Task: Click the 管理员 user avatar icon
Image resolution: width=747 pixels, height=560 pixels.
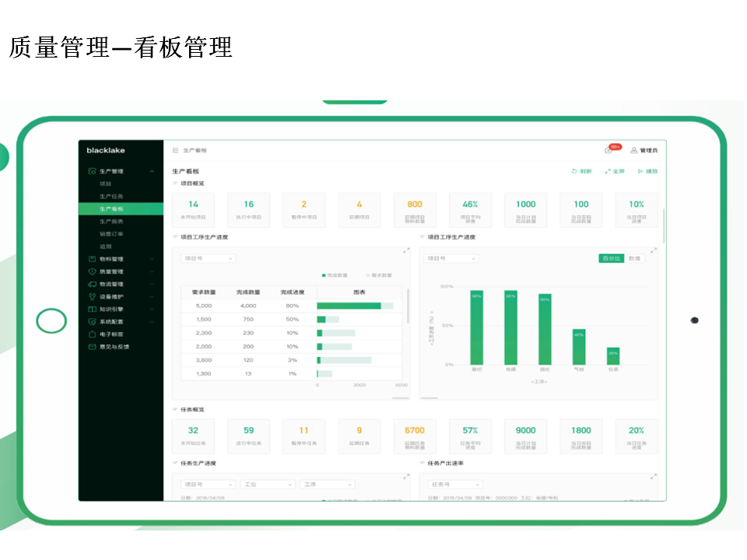Action: tap(633, 150)
